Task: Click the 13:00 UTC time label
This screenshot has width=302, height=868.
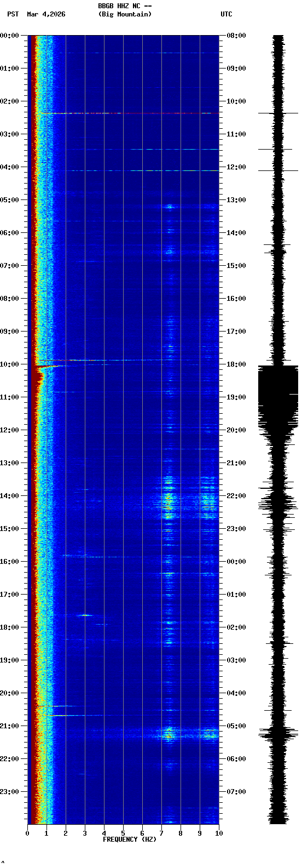Action: (x=236, y=200)
